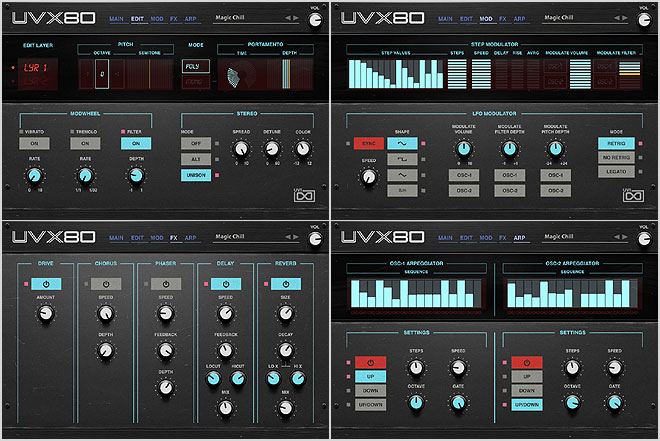Open the MOD tab in the top-left panel
This screenshot has height=441, width=660.
(x=157, y=17)
